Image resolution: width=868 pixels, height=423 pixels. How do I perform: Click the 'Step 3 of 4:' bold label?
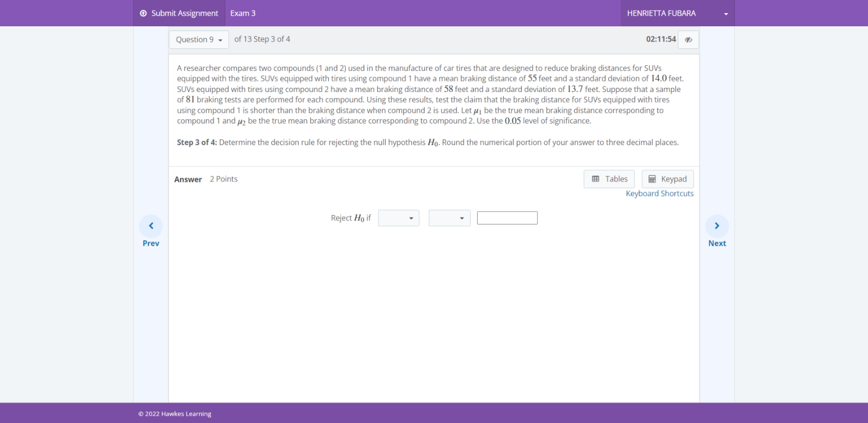pos(197,142)
